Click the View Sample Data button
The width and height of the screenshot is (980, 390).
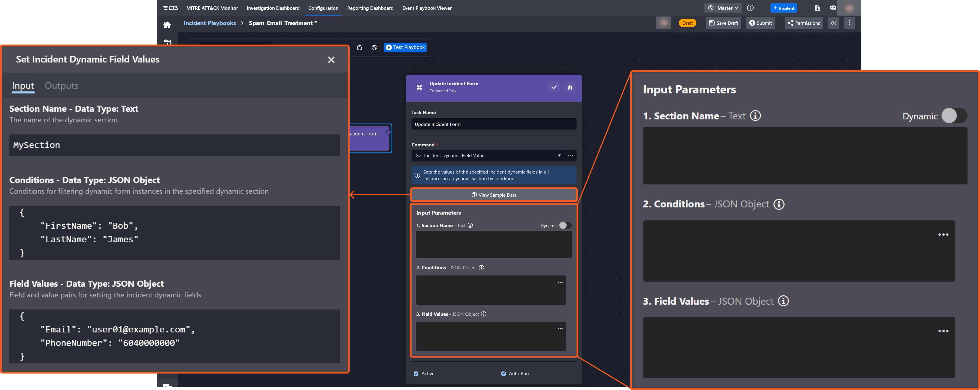click(x=494, y=195)
